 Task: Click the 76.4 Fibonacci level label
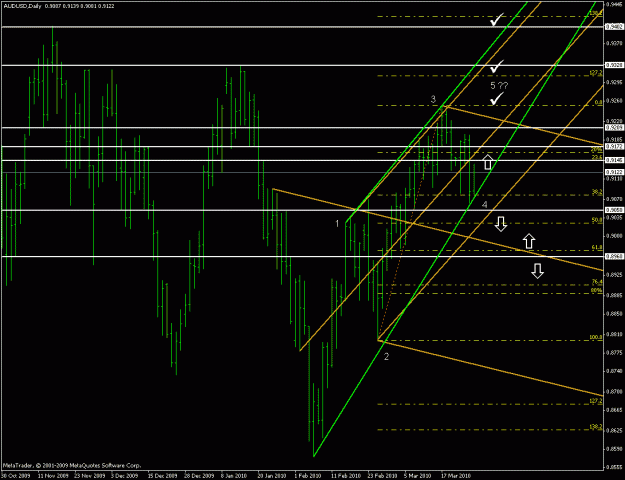[x=597, y=281]
